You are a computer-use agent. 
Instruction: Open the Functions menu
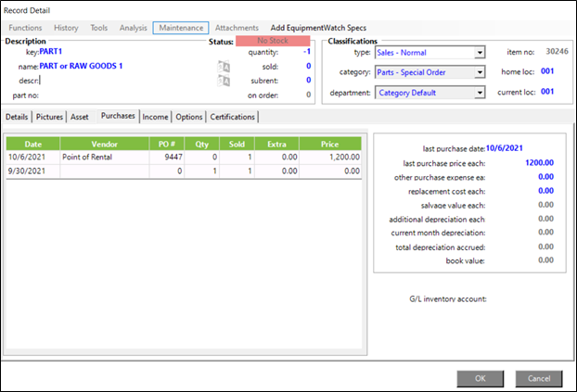coord(25,28)
